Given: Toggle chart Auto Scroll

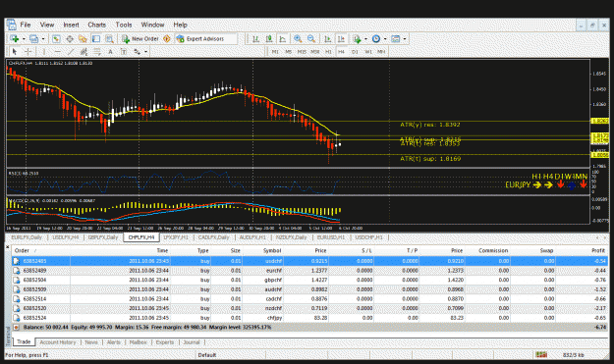Looking at the screenshot, I should coord(328,38).
